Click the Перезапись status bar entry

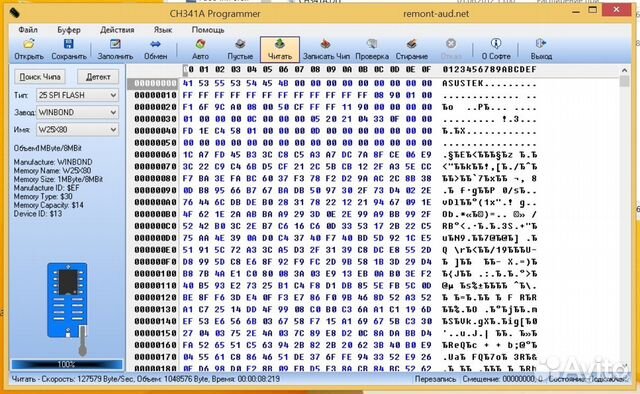[x=435, y=379]
